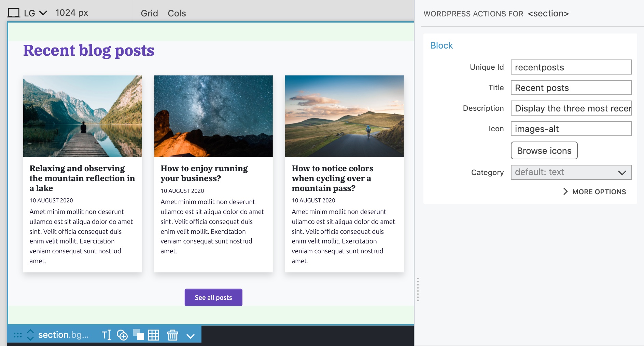The image size is (644, 346).
Task: Click the duplicate element overlapping squares icon
Action: click(138, 334)
